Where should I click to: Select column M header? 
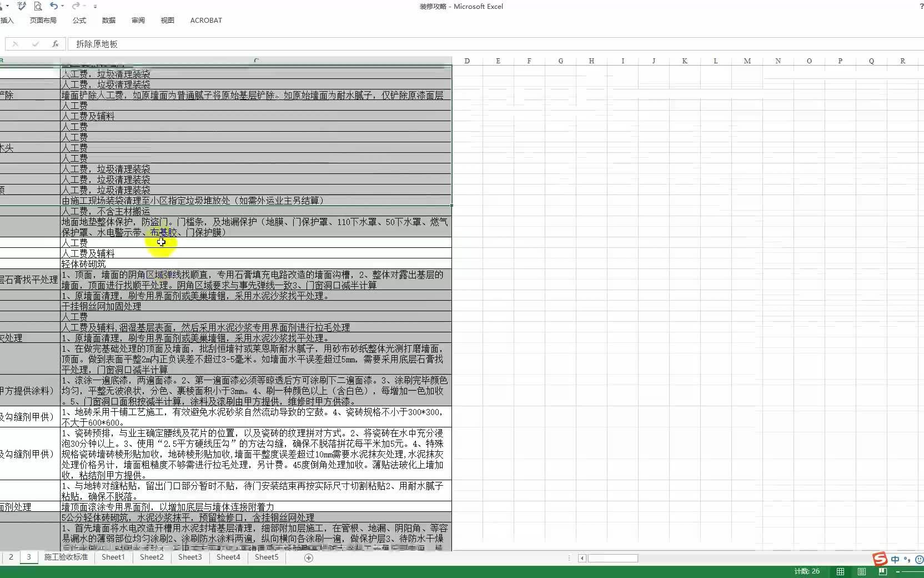747,61
